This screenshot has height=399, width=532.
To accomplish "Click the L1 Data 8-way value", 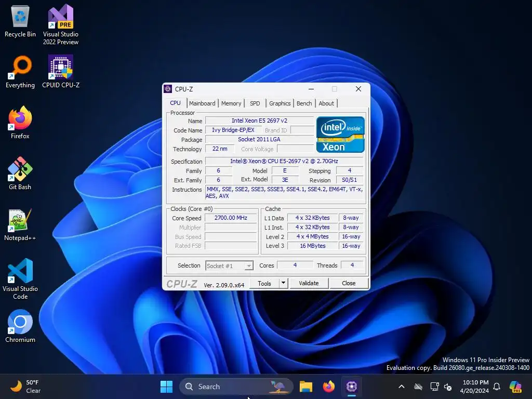I will [351, 218].
